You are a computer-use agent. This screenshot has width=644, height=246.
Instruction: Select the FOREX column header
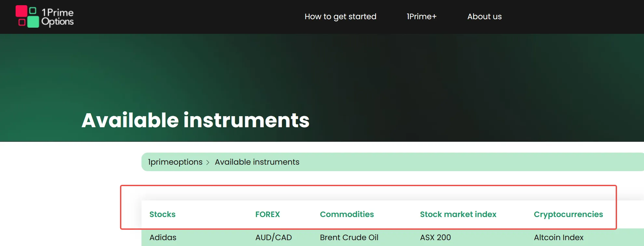click(x=267, y=214)
